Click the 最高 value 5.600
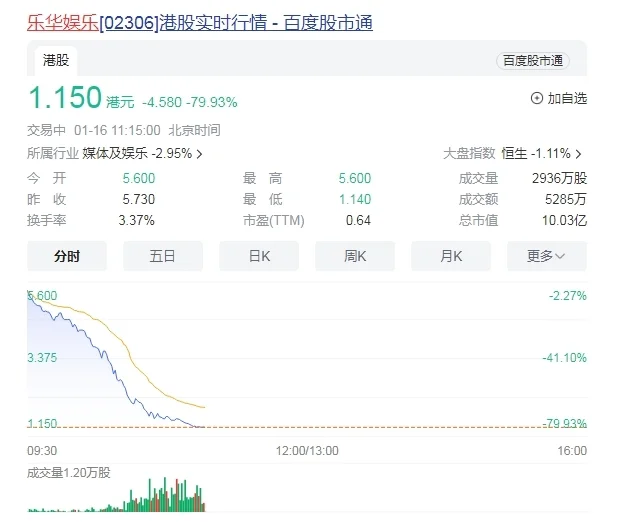 click(x=355, y=178)
